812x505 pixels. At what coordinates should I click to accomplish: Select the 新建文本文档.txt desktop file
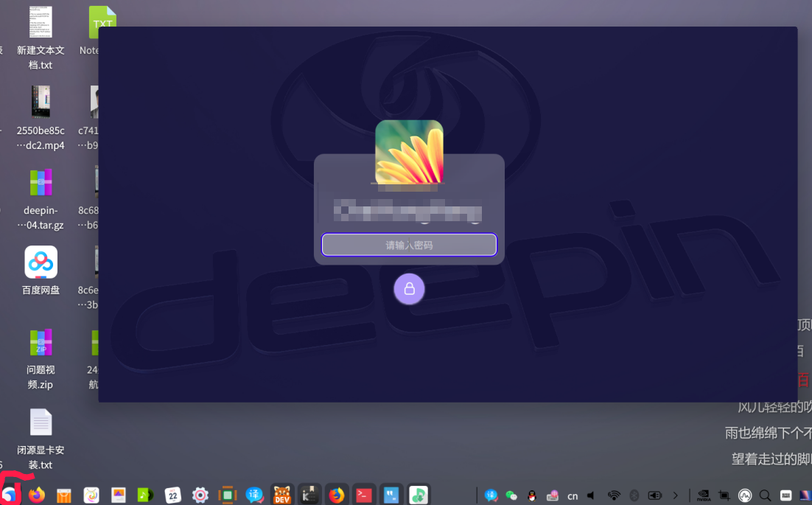[x=41, y=38]
